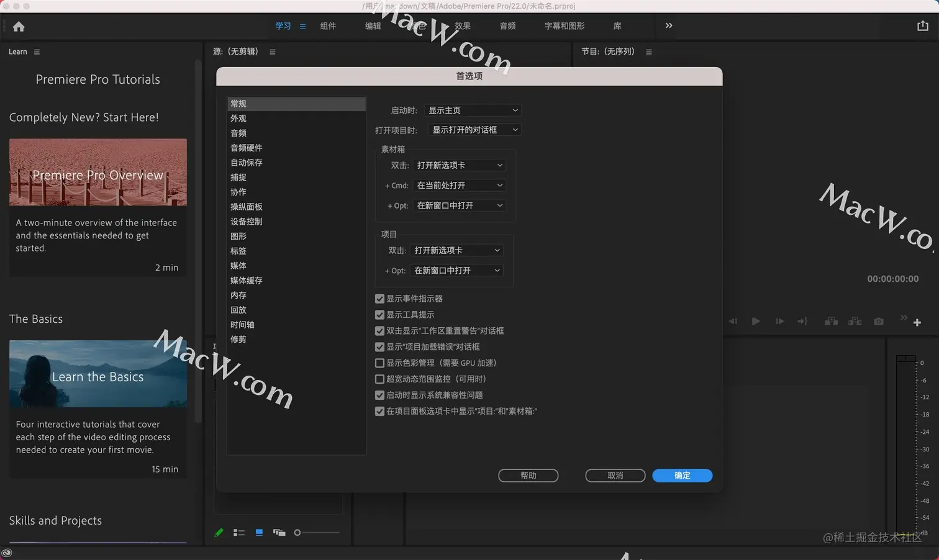This screenshot has height=560, width=939.
Task: Select 标签 preferences category
Action: pos(296,251)
